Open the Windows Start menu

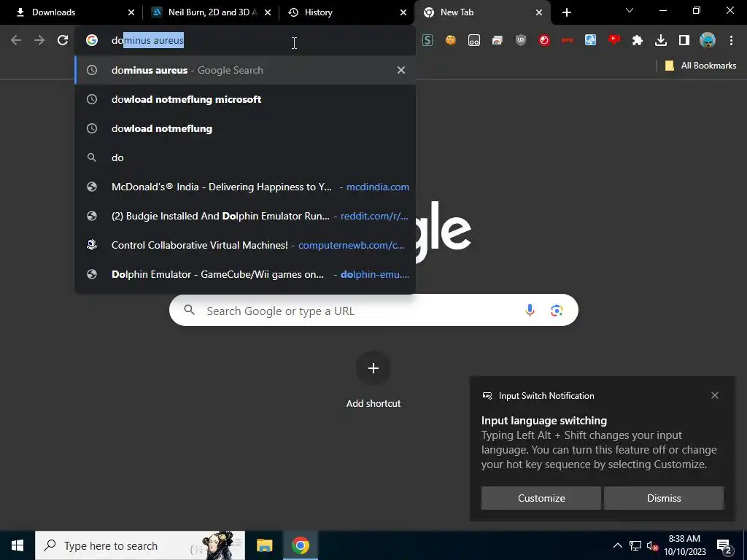click(x=18, y=545)
